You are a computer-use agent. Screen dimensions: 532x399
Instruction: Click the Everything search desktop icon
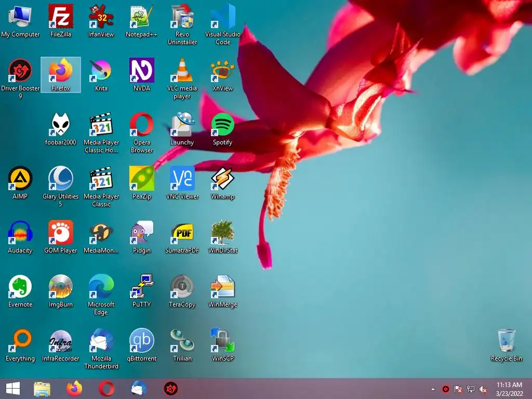(x=20, y=345)
